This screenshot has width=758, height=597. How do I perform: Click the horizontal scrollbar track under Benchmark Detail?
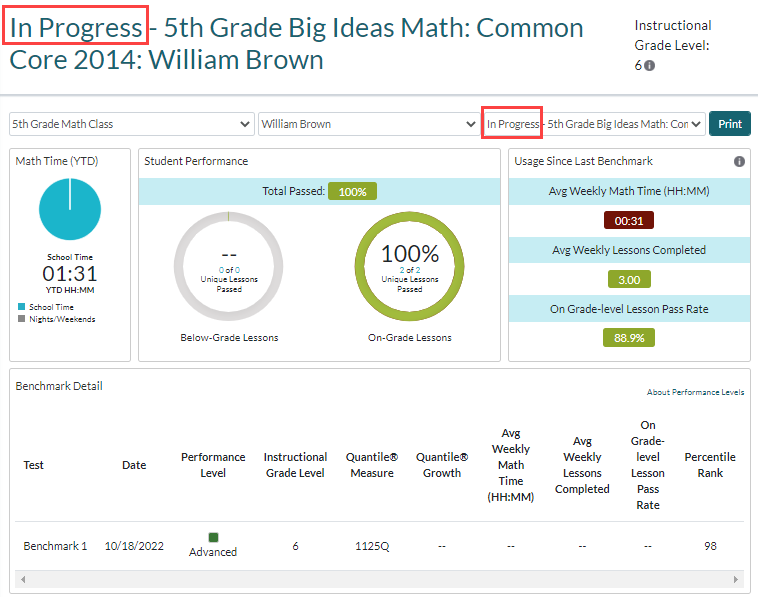[379, 579]
